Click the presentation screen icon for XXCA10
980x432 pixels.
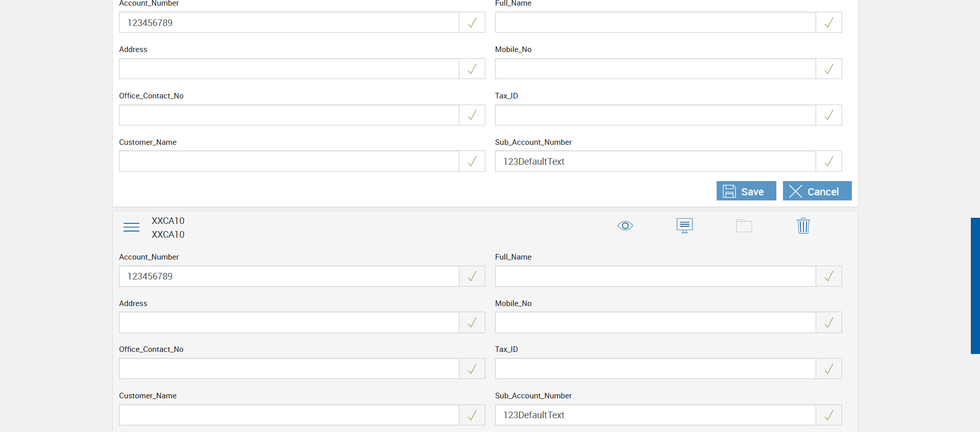coord(684,225)
